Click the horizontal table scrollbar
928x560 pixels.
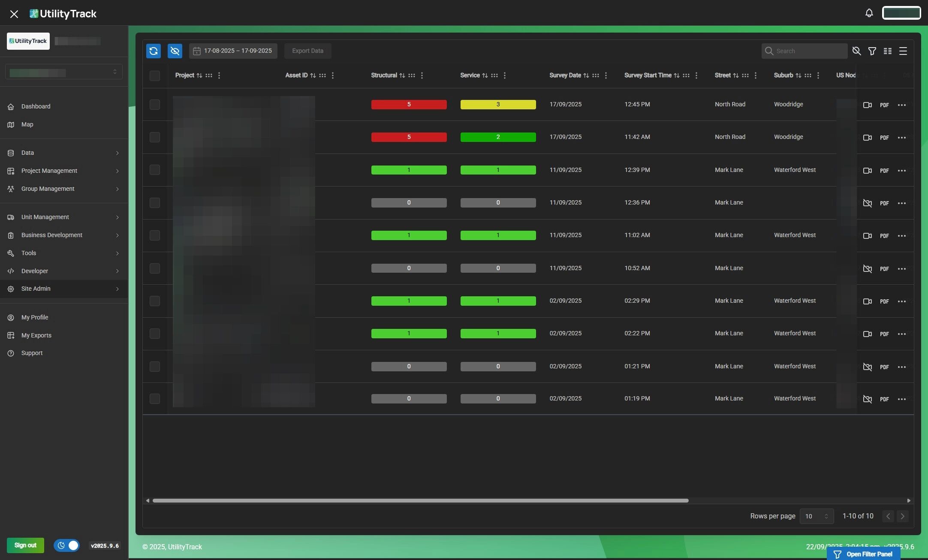(x=420, y=500)
